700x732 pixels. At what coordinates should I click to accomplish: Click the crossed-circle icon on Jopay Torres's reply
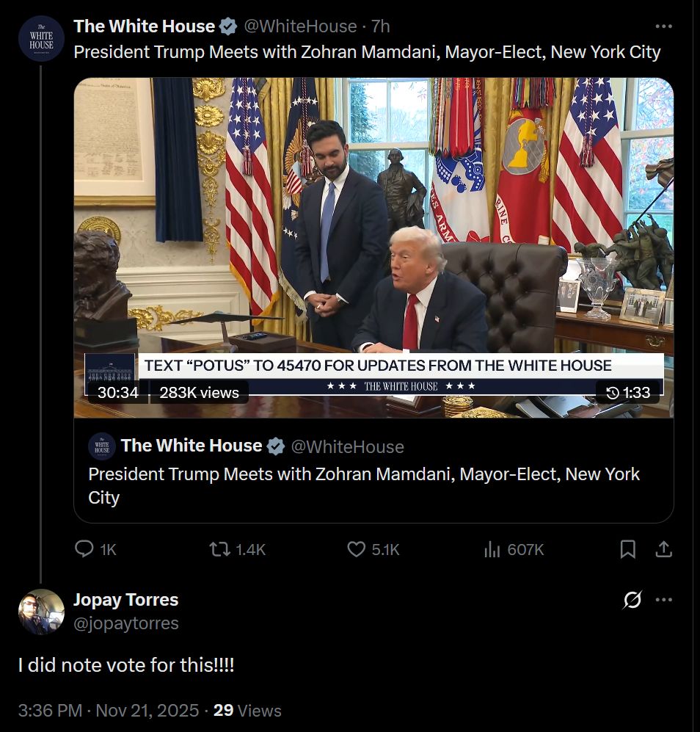(x=632, y=601)
